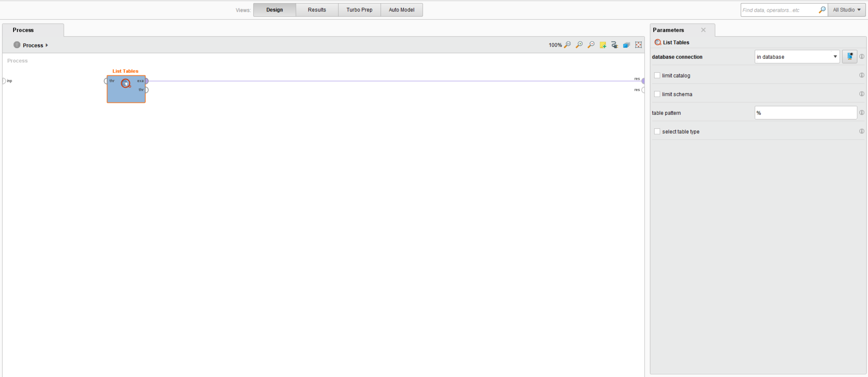The image size is (868, 377).
Task: Show info for limit catalog parameter
Action: [861, 75]
